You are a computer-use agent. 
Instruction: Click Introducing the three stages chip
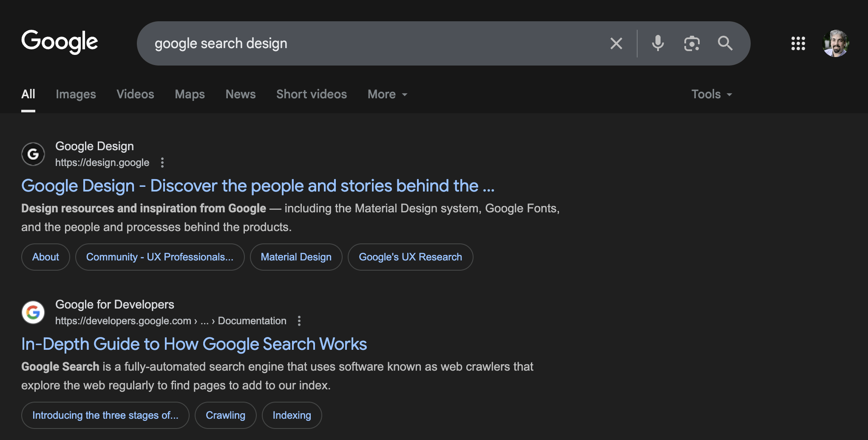pyautogui.click(x=105, y=415)
